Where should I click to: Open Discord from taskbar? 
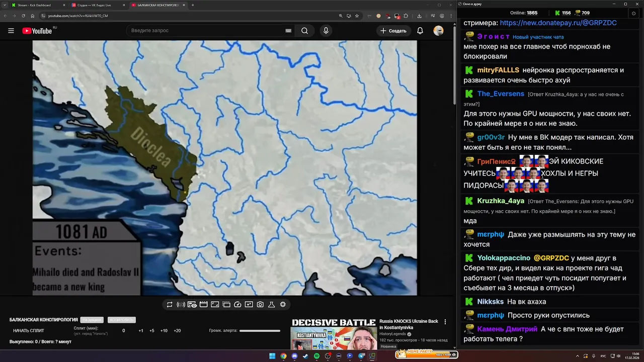pyautogui.click(x=294, y=356)
